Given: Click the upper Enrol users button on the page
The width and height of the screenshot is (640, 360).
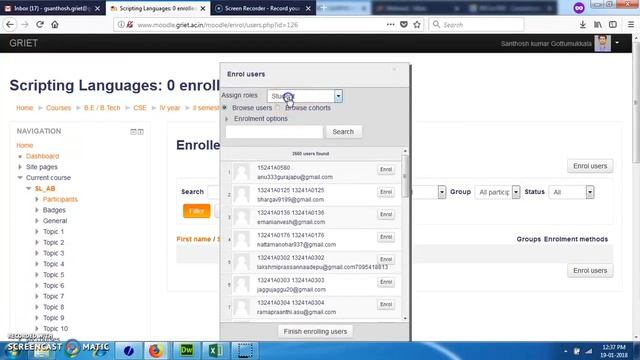Looking at the screenshot, I should point(590,166).
